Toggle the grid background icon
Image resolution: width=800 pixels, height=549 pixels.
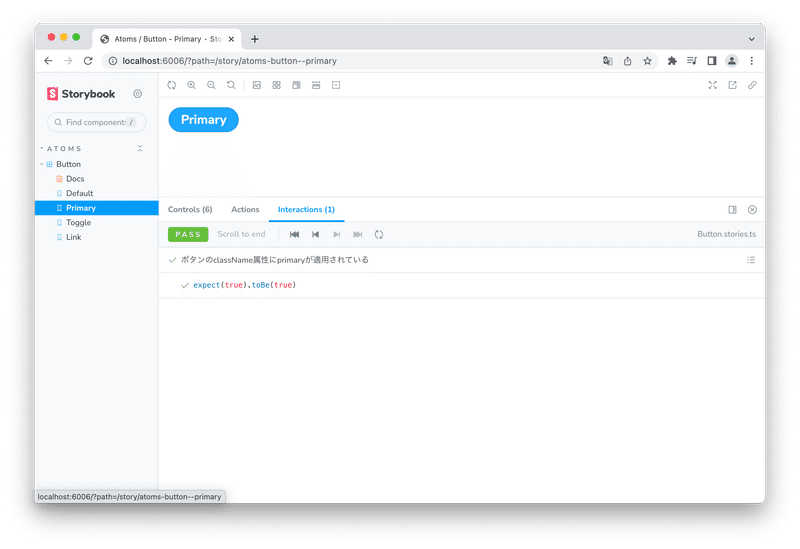277,85
